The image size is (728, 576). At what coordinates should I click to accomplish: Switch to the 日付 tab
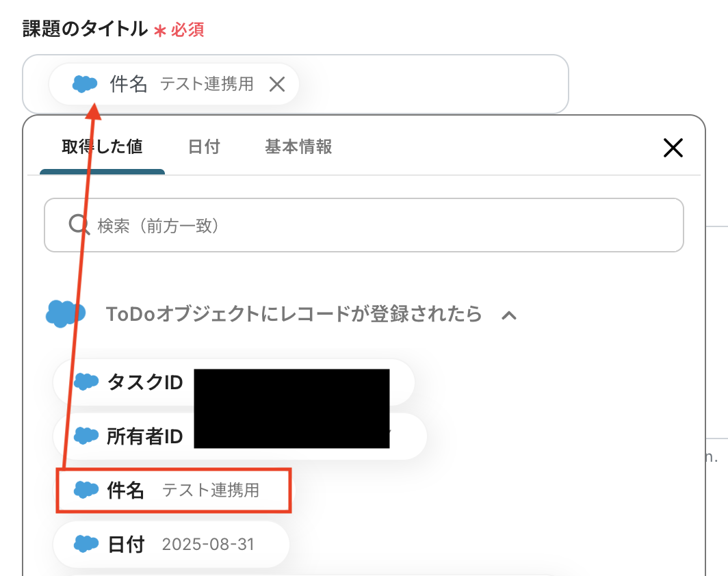tap(204, 146)
